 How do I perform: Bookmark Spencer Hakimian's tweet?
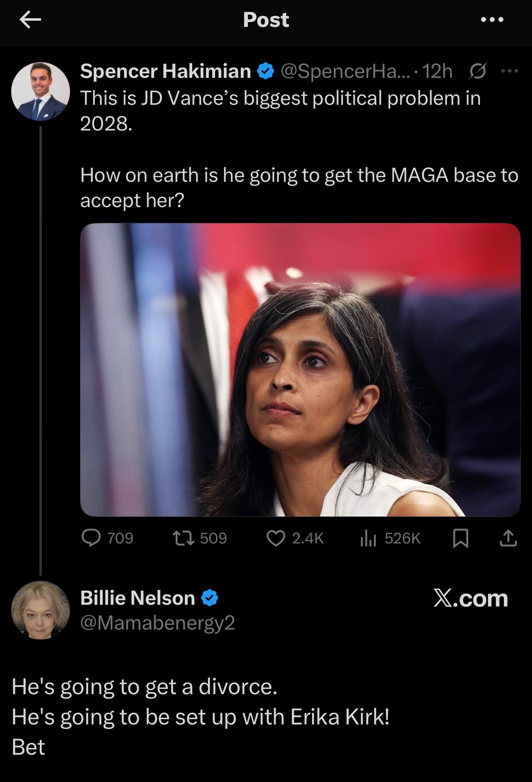pos(461,538)
